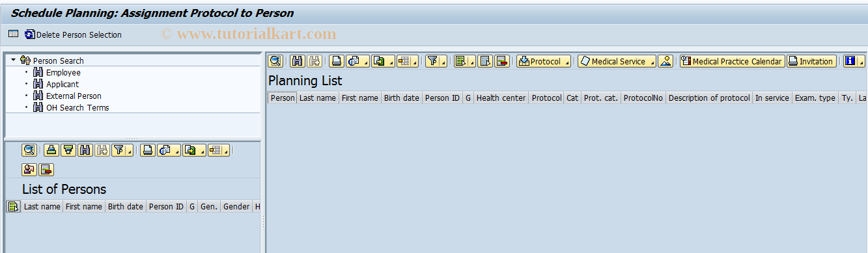Click select-all icon in List of Persons header

[13, 207]
